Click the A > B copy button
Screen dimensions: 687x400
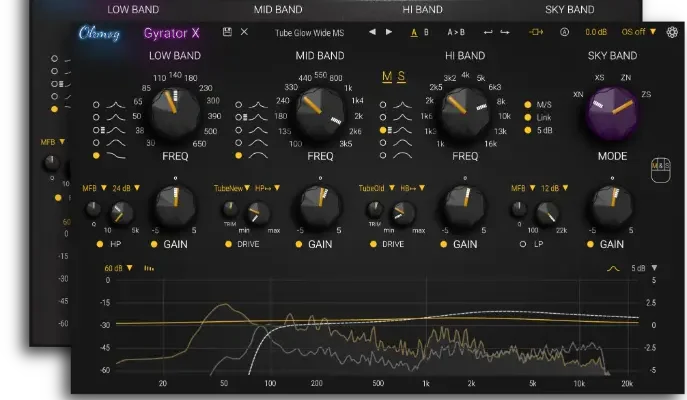(x=456, y=32)
